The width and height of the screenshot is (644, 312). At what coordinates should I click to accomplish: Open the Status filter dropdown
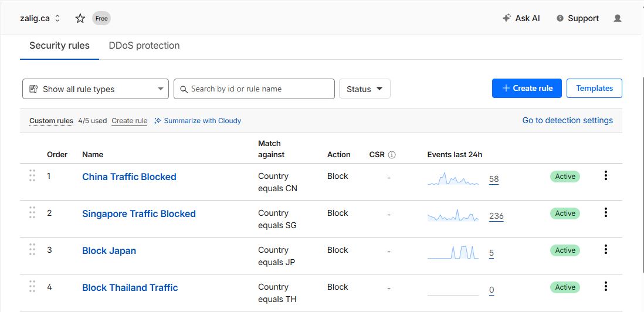(364, 89)
